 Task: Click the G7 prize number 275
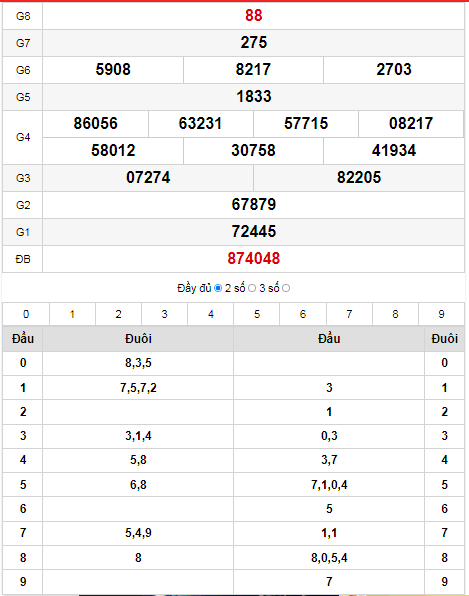[x=254, y=42]
